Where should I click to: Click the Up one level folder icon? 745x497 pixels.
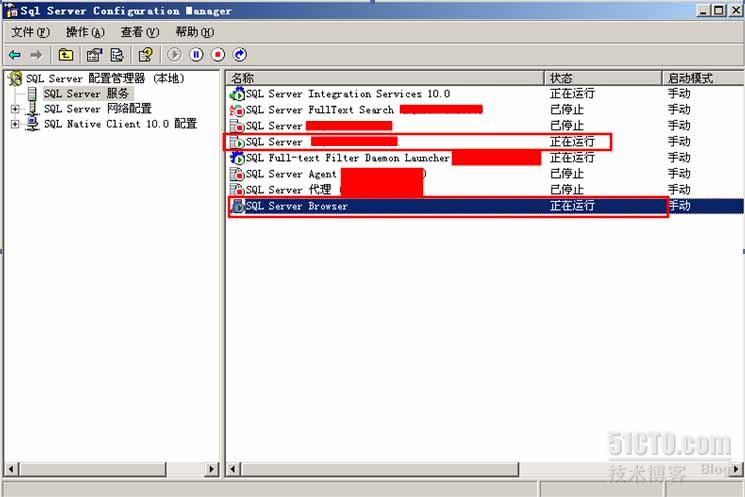pos(66,55)
